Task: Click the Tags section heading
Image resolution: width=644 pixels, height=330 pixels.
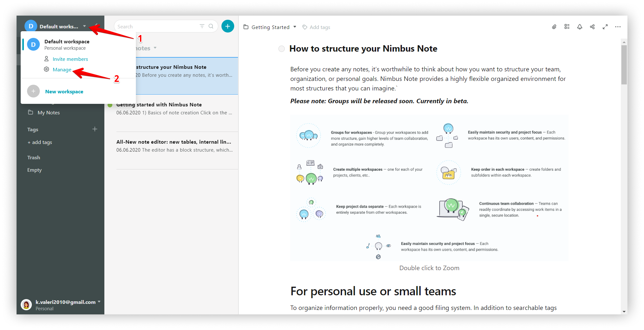Action: (33, 129)
